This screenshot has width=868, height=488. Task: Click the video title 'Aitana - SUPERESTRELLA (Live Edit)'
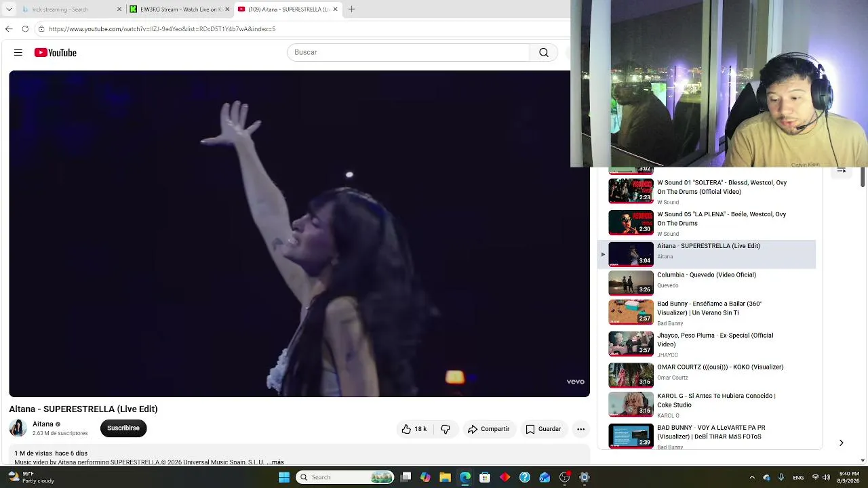click(x=83, y=409)
